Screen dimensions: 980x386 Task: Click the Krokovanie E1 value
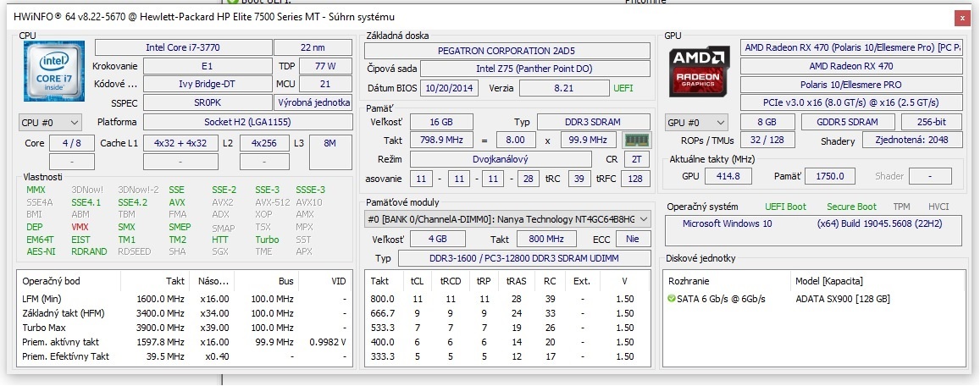click(x=207, y=65)
